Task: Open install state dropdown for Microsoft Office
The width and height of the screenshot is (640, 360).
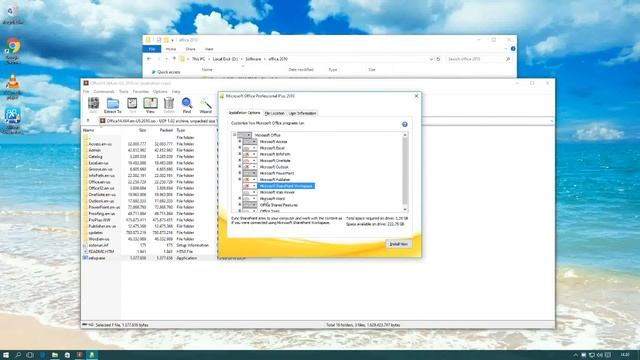Action: pyautogui.click(x=244, y=135)
